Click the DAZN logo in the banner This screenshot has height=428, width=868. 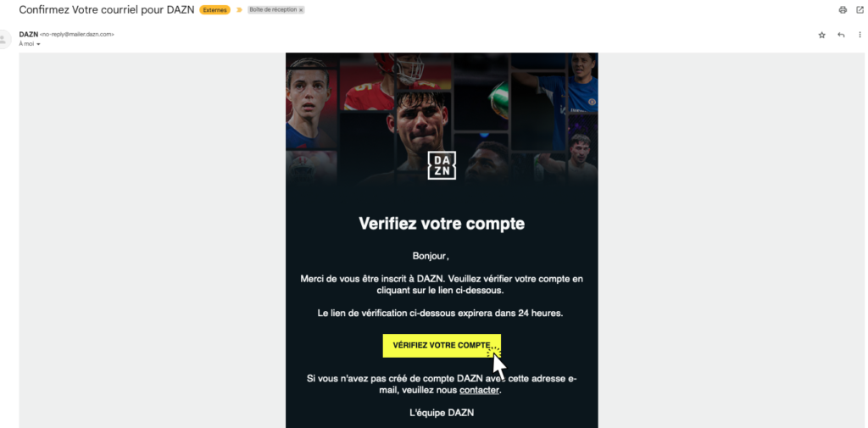[x=442, y=165]
